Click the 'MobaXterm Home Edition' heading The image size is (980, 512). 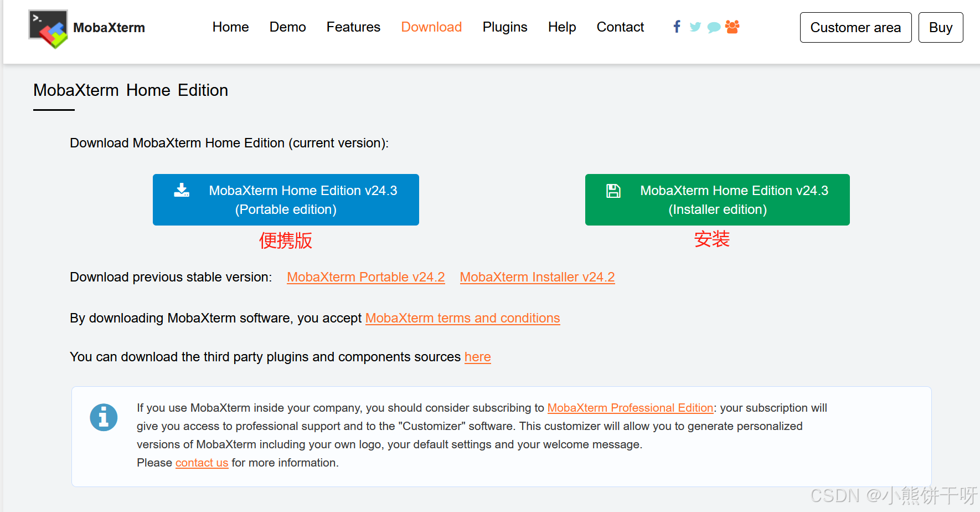(131, 90)
